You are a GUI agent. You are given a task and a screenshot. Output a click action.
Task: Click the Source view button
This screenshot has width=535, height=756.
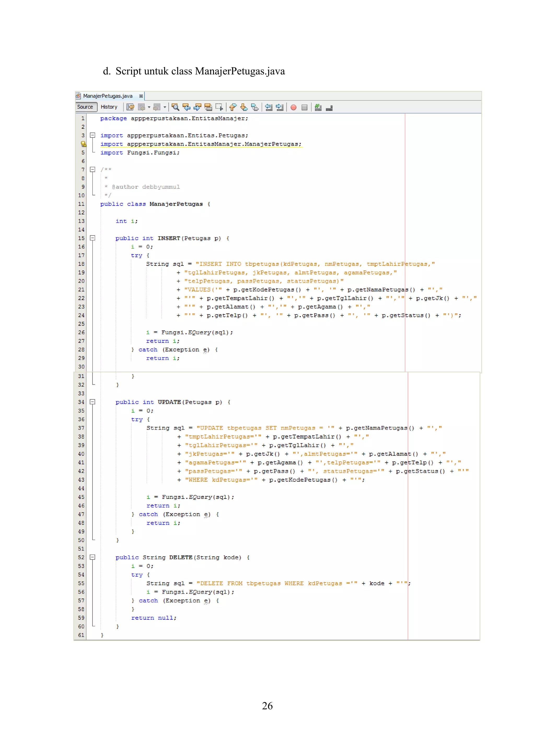(85, 107)
